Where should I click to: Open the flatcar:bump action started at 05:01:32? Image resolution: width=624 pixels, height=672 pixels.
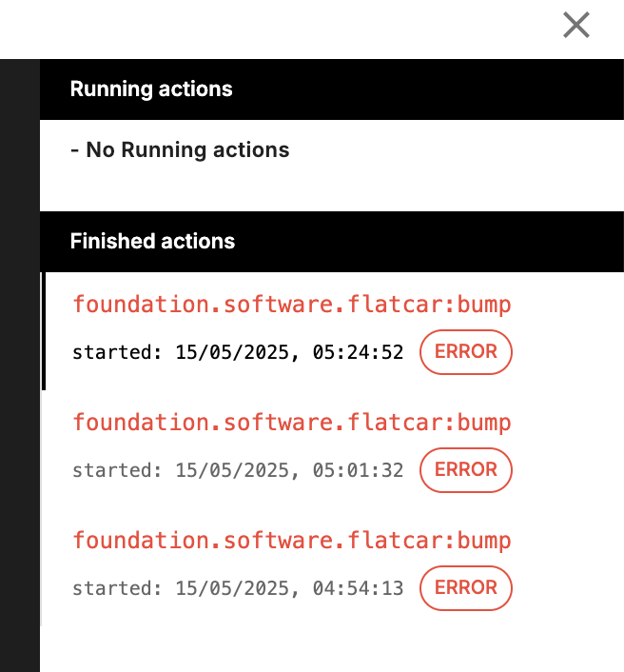coord(292,423)
